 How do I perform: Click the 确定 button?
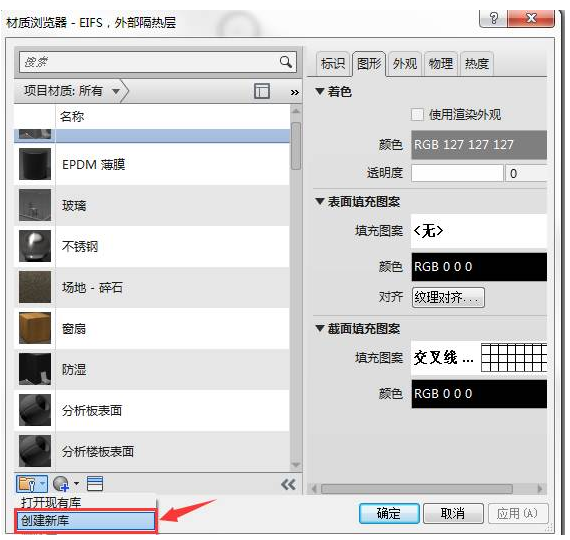pyautogui.click(x=389, y=513)
